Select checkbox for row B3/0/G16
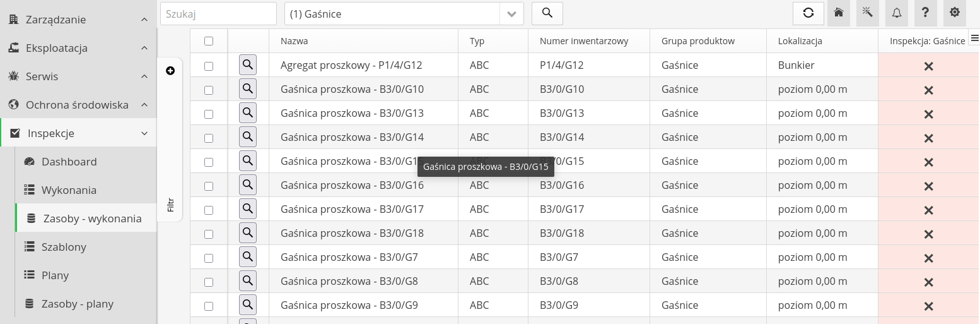Image resolution: width=980 pixels, height=324 pixels. pyautogui.click(x=209, y=186)
